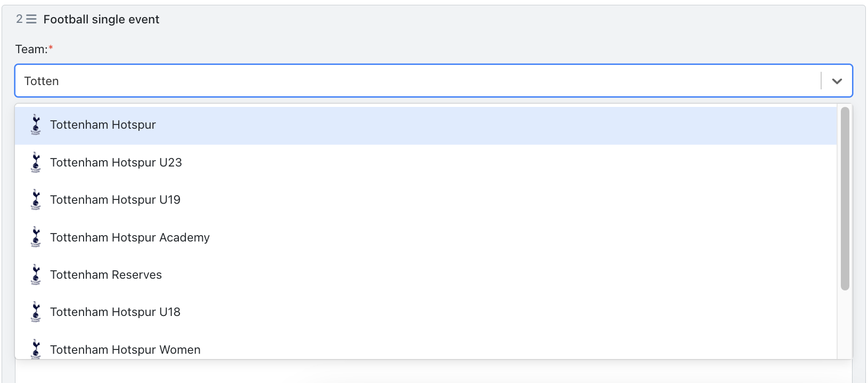Image resolution: width=868 pixels, height=383 pixels.
Task: Click the dropdown list scrollbar thumb
Action: pos(845,198)
